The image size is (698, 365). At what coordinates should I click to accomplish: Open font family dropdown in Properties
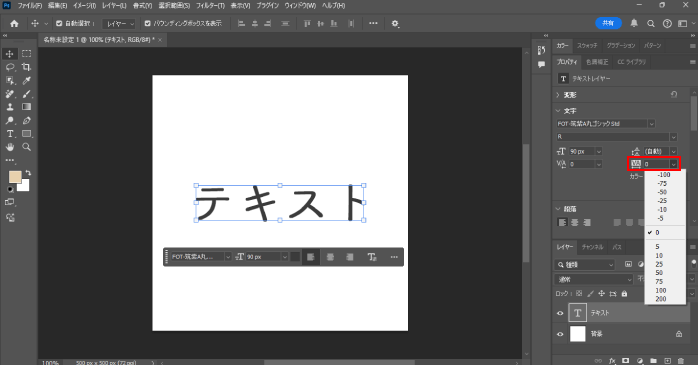[x=652, y=124]
